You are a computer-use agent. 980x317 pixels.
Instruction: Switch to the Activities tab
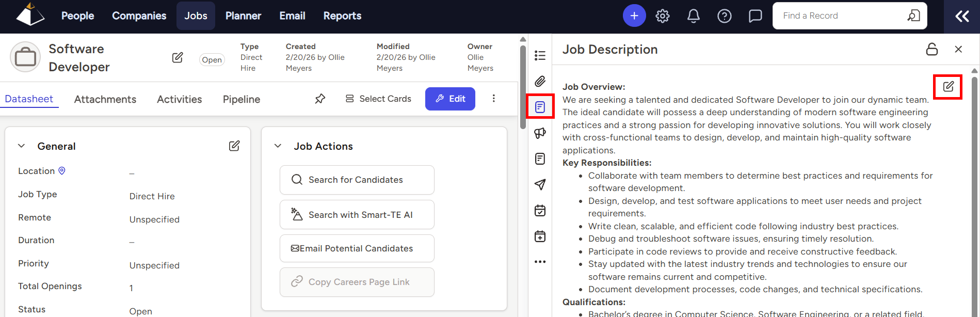point(180,99)
